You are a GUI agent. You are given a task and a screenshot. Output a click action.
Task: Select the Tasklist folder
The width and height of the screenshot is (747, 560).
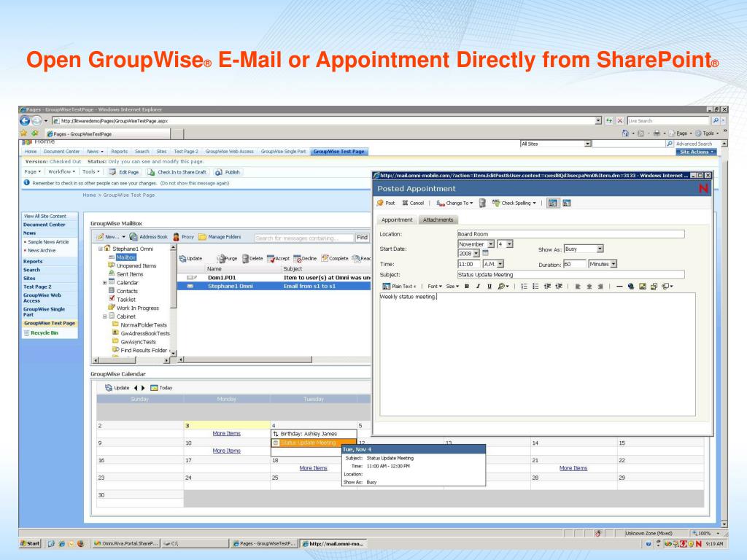pyautogui.click(x=125, y=300)
